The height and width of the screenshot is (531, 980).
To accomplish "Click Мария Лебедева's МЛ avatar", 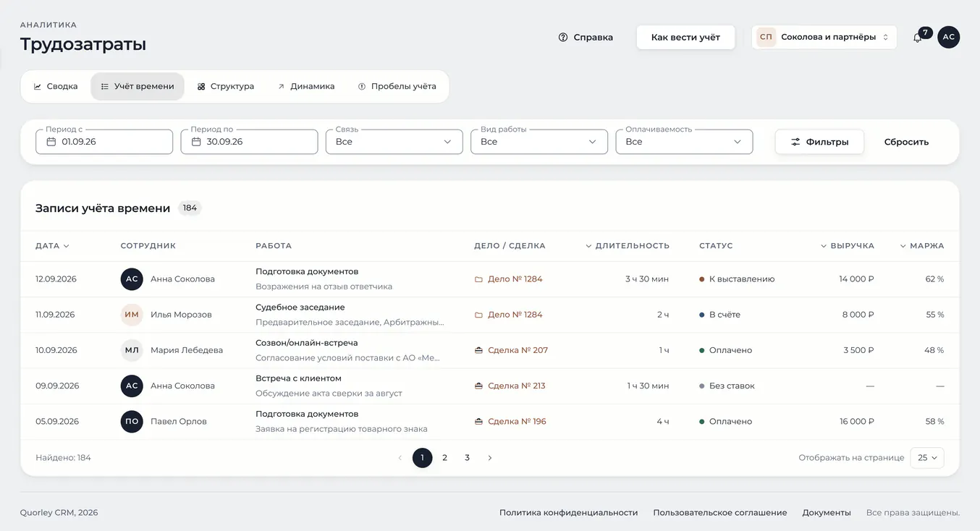I will tap(132, 350).
